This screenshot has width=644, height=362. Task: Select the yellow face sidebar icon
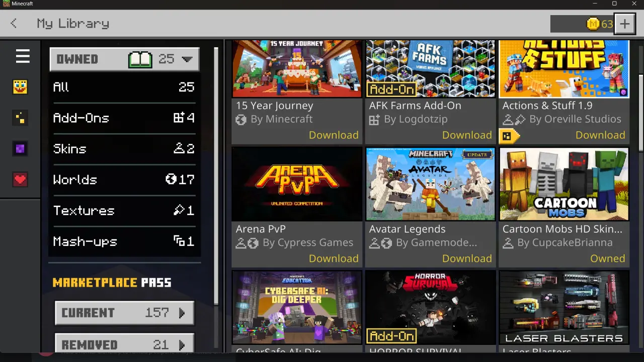click(x=20, y=87)
